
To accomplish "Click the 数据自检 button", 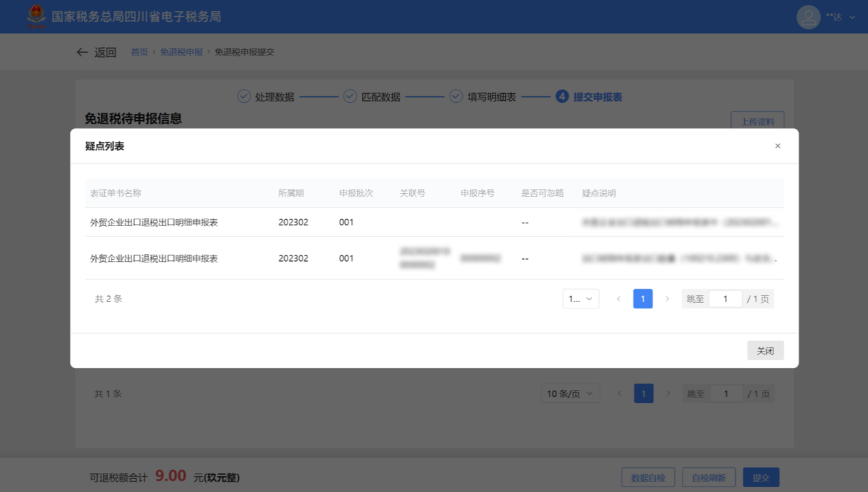I will 648,478.
